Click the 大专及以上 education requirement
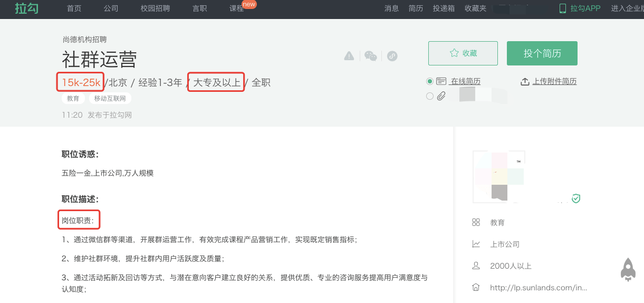Image resolution: width=644 pixels, height=303 pixels. click(217, 82)
